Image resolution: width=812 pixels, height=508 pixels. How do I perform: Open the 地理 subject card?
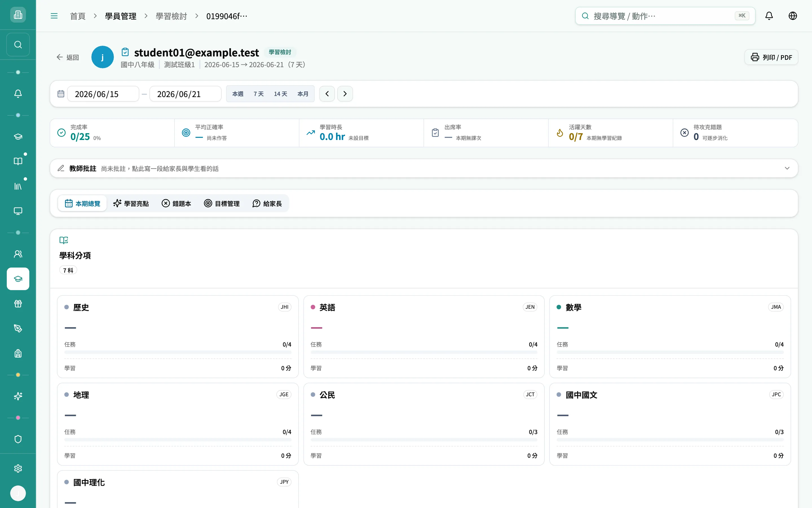tap(178, 424)
